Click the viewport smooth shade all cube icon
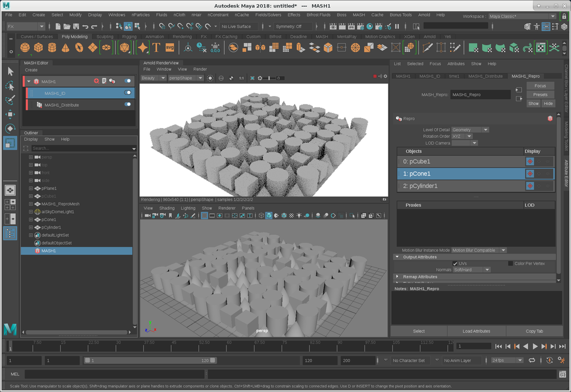The width and height of the screenshot is (571, 392). [269, 215]
